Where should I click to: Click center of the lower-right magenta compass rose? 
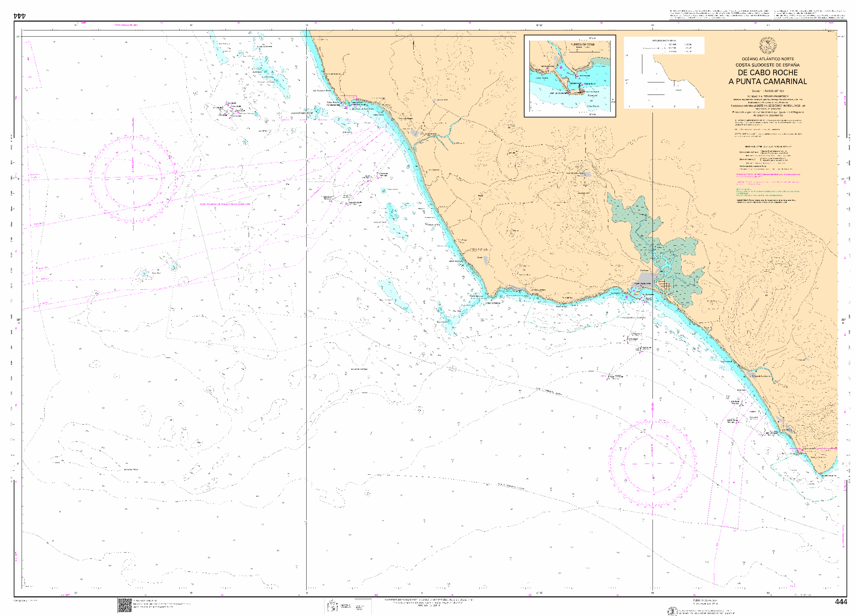tap(653, 464)
